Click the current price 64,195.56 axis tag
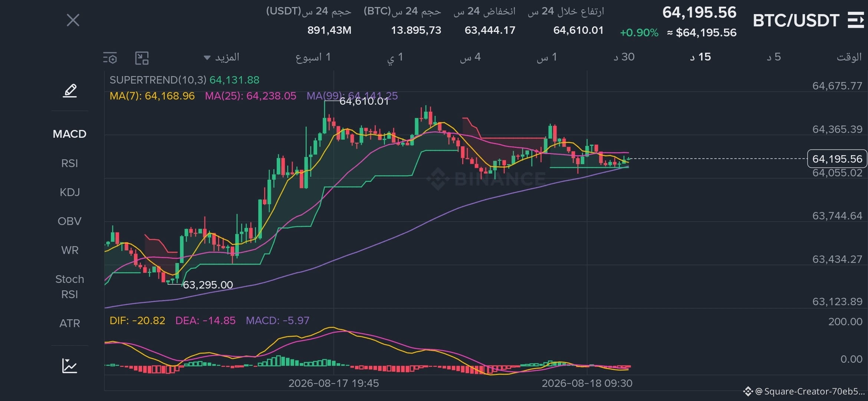868x401 pixels. pos(837,159)
